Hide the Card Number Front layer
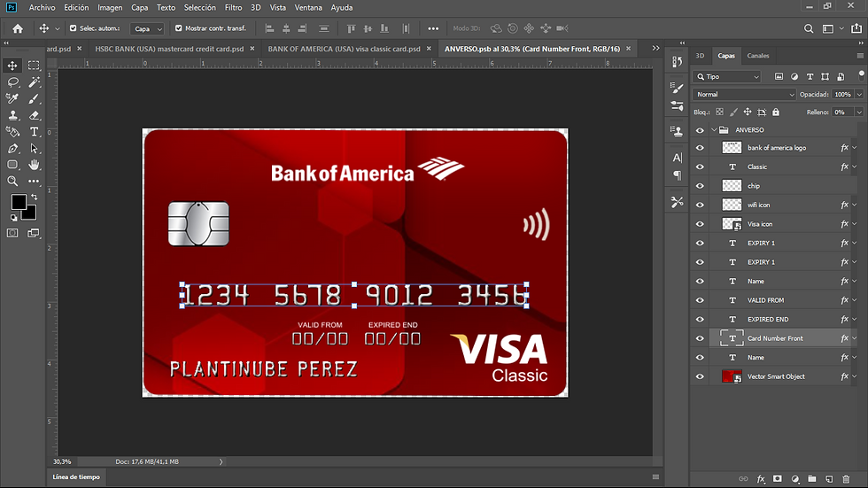The image size is (868, 488). click(700, 338)
